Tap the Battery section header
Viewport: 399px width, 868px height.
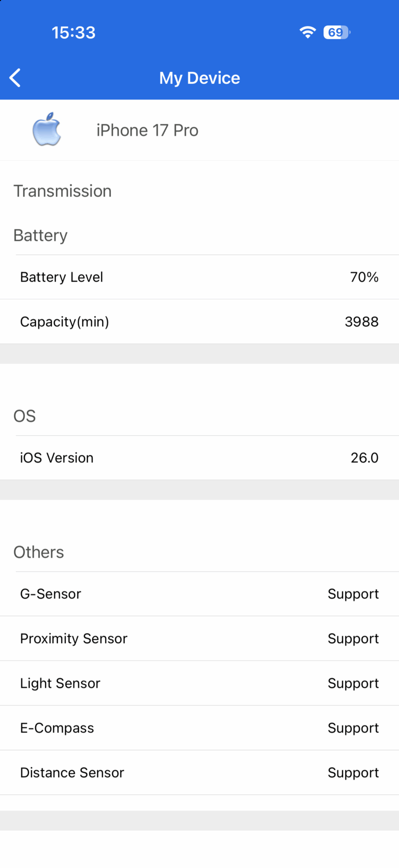point(41,235)
